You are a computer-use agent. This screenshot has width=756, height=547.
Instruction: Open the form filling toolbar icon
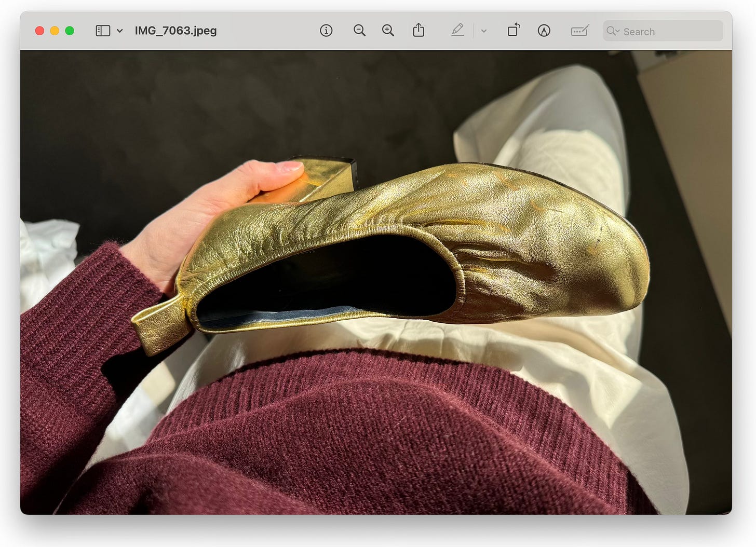click(x=579, y=31)
